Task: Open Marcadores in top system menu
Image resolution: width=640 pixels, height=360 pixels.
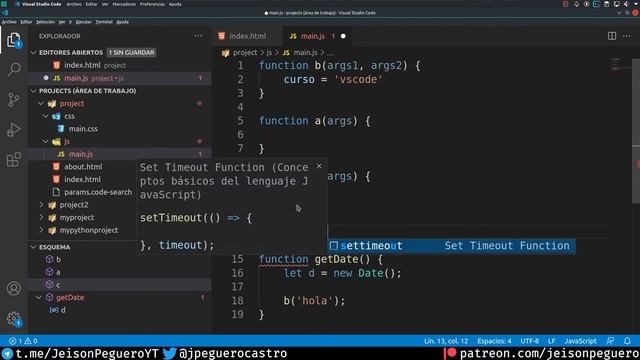Action: (124, 4)
